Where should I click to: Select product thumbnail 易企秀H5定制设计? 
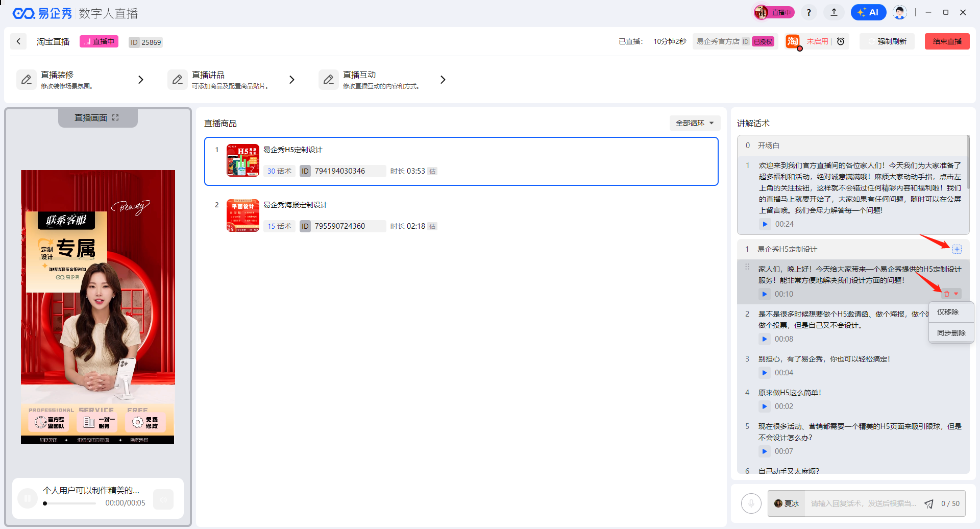pyautogui.click(x=243, y=160)
